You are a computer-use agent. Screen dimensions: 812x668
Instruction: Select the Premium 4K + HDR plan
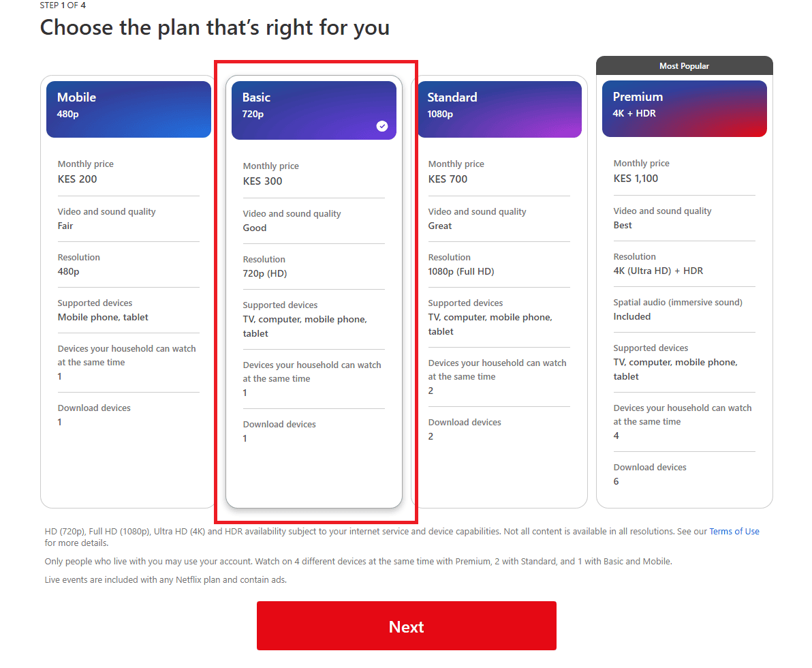[x=684, y=109]
